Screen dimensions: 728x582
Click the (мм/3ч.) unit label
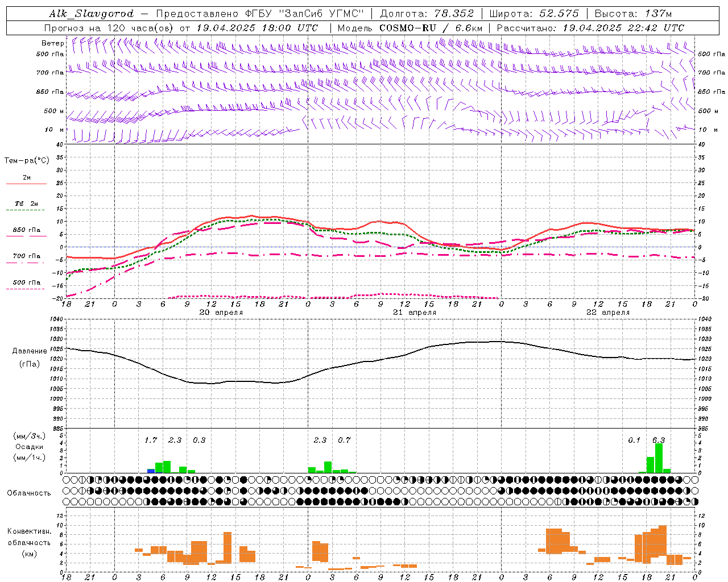(29, 436)
